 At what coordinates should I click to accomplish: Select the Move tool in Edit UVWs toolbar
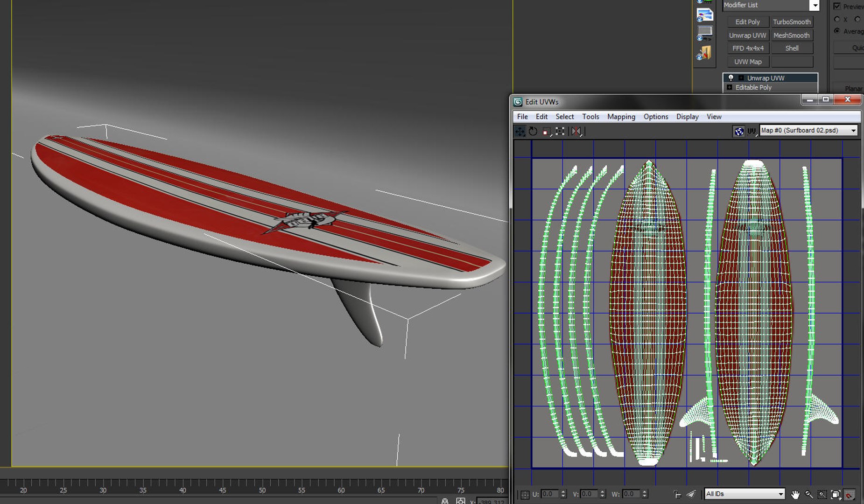pyautogui.click(x=520, y=132)
